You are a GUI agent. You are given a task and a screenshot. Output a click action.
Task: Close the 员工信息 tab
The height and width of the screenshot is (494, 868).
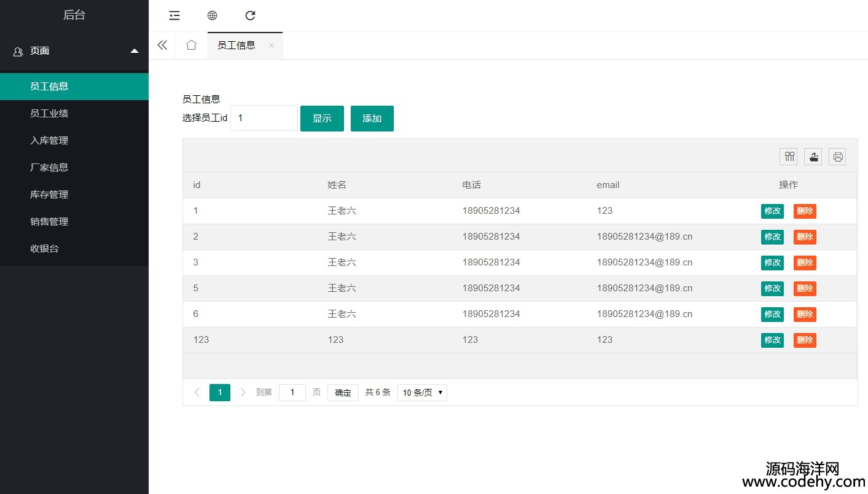coord(272,45)
